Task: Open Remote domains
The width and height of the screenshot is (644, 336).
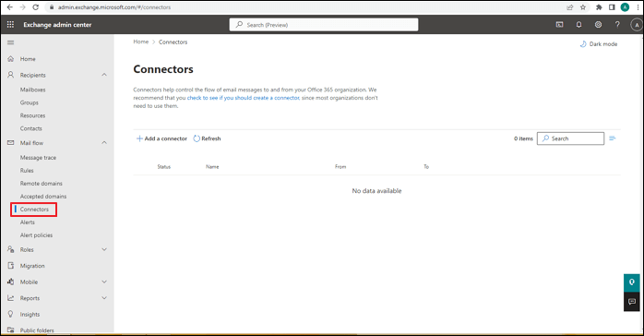Action: coord(42,184)
